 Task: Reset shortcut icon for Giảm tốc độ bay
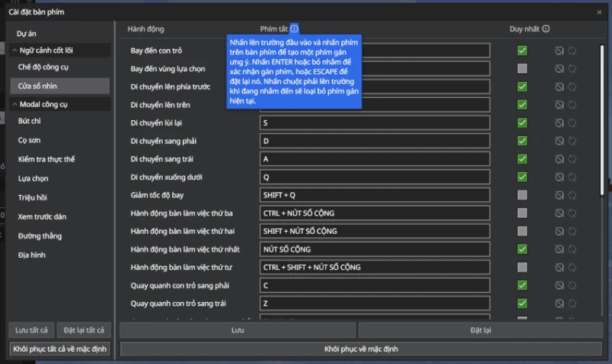[572, 195]
